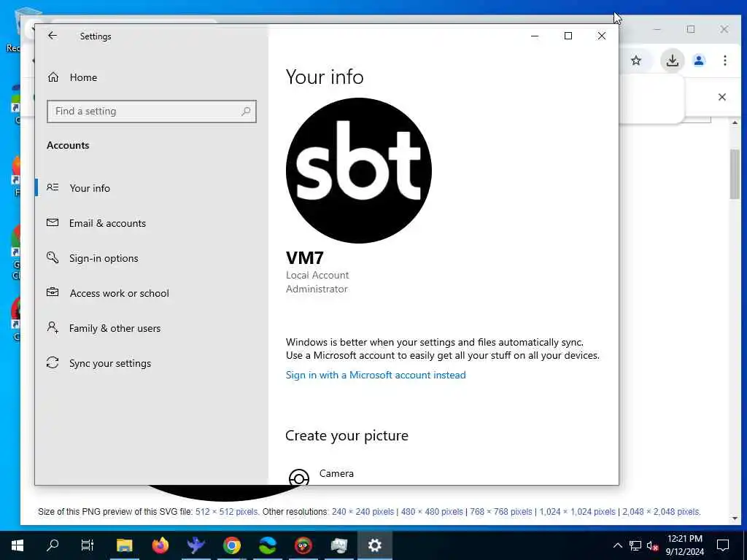Screen dimensions: 747x560
Task: Open the blue bird app on taskbar
Action: [x=196, y=545]
